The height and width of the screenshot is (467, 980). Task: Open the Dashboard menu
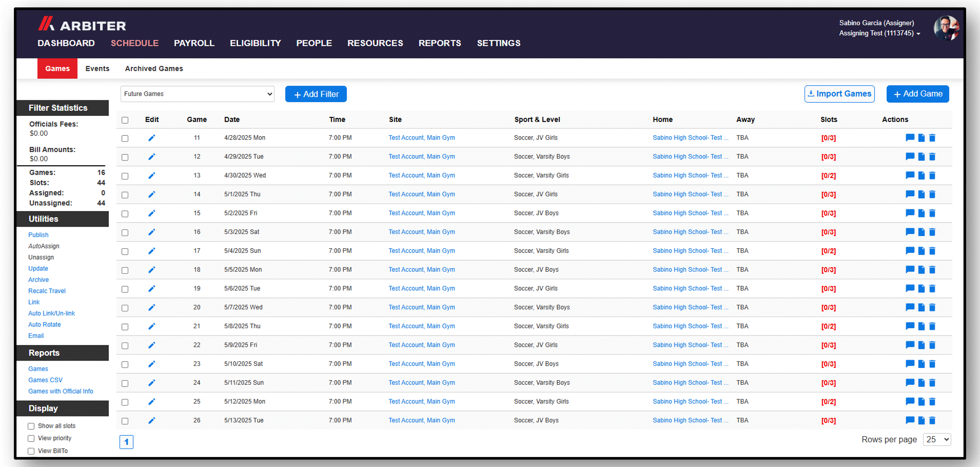point(66,43)
